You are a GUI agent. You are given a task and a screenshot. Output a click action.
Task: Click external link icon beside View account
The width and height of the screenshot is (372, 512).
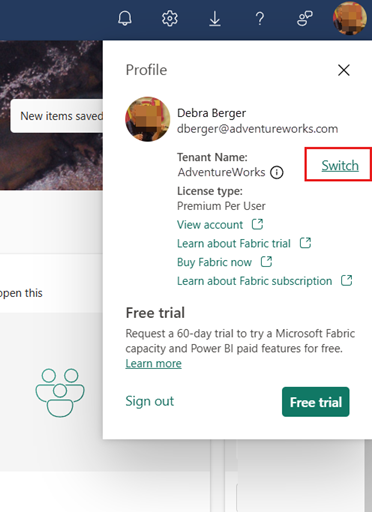(x=257, y=224)
